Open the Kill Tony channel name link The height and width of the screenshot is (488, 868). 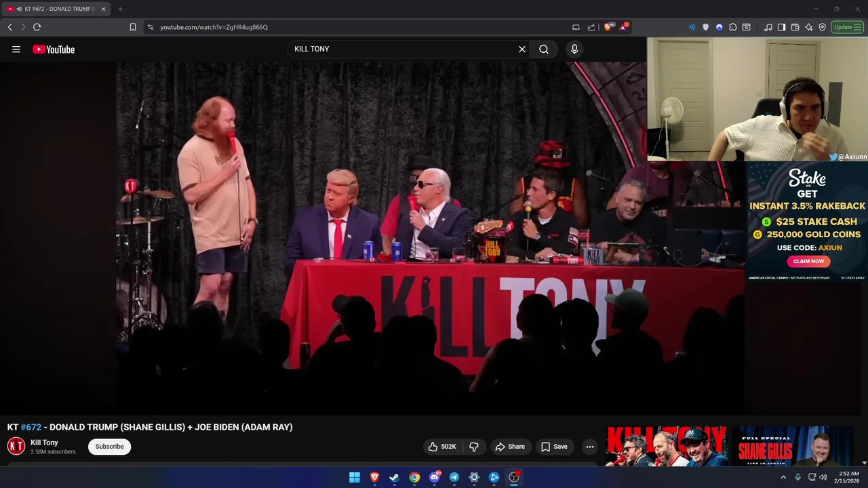(x=44, y=443)
